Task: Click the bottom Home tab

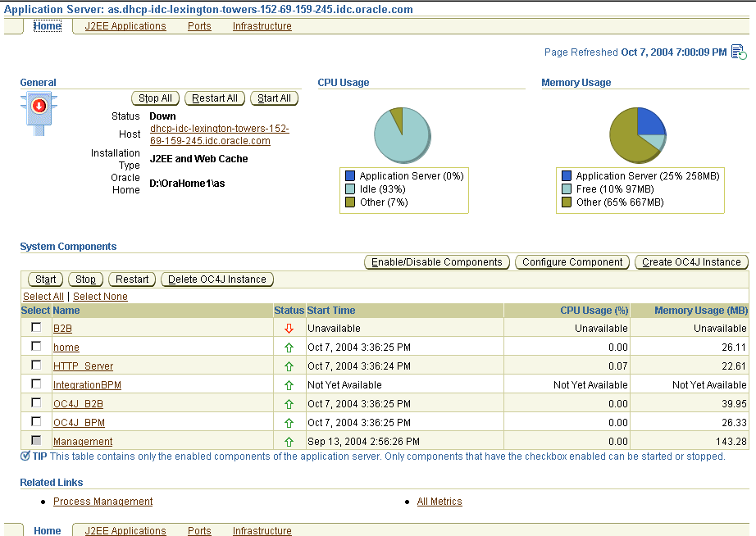Action: [x=48, y=530]
